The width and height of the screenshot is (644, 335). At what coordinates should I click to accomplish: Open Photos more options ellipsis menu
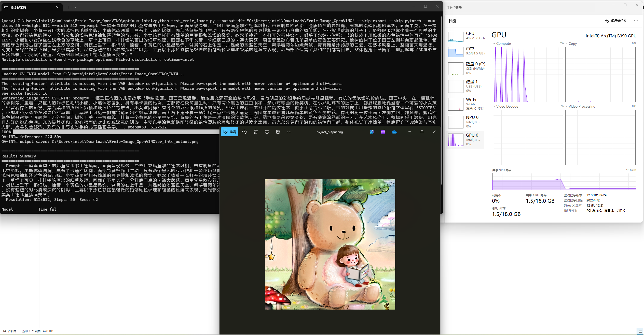(x=289, y=132)
